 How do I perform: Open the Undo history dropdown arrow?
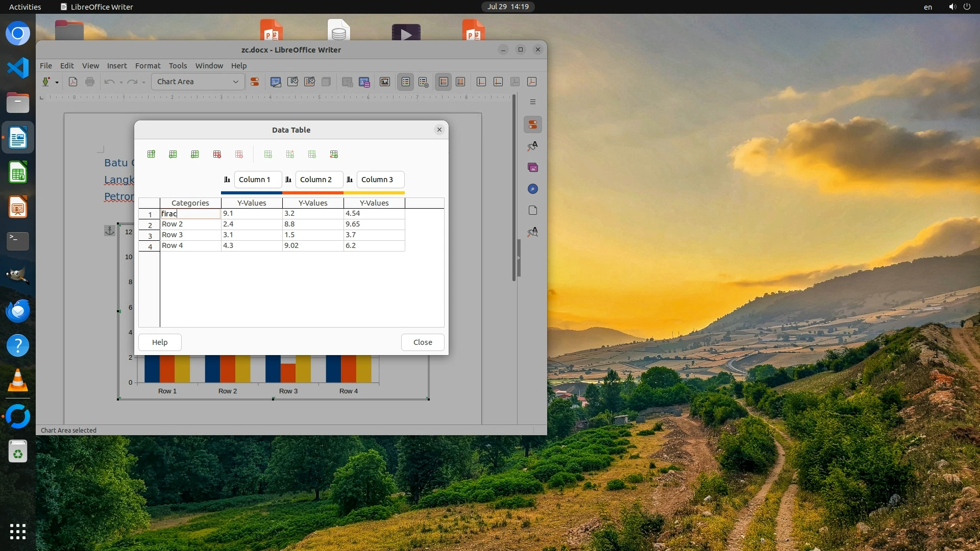pos(121,82)
